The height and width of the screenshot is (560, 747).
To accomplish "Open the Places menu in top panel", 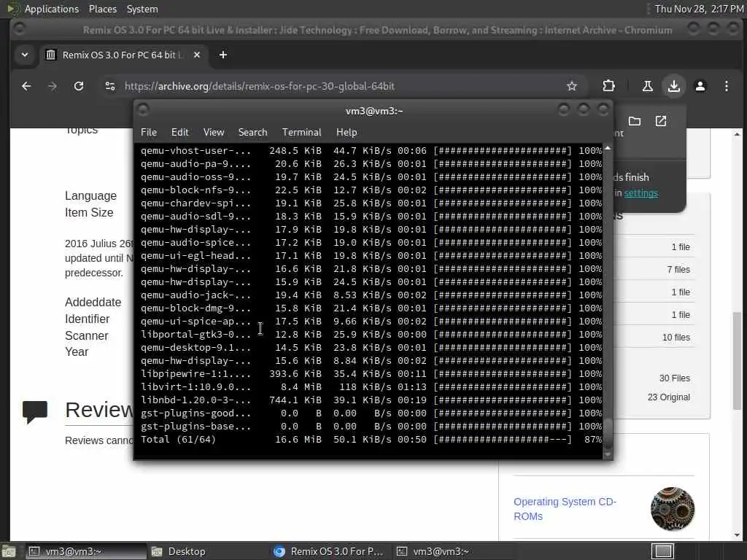I will [x=102, y=9].
